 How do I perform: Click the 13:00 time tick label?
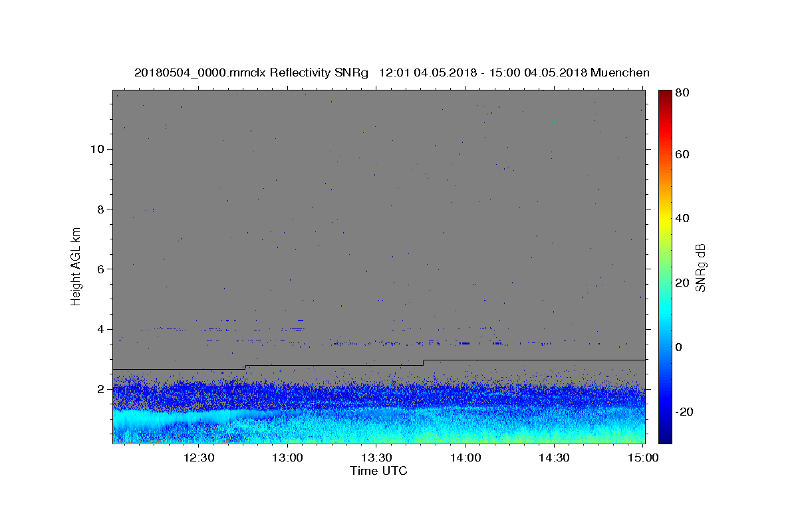coord(287,458)
